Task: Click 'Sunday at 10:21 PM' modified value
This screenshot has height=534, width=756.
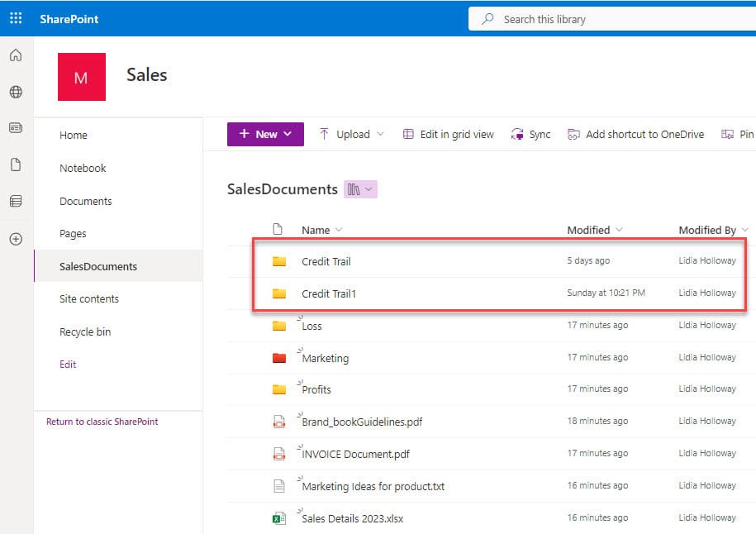Action: [606, 293]
